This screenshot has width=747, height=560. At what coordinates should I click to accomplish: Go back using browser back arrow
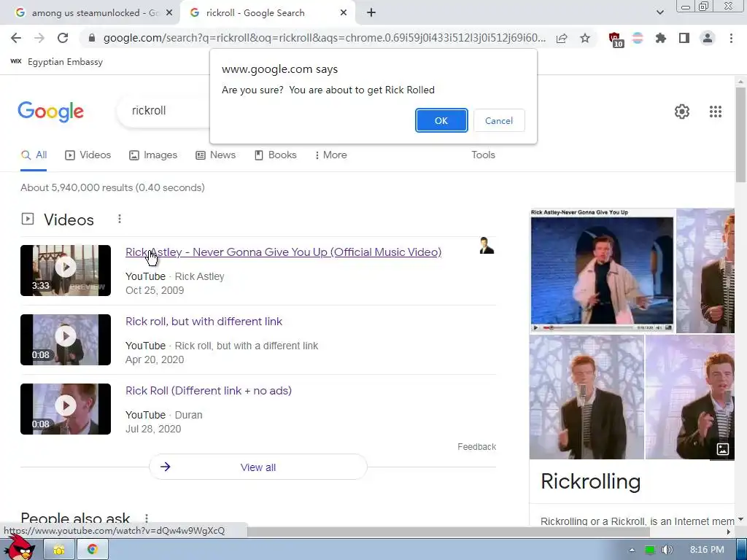pos(16,38)
